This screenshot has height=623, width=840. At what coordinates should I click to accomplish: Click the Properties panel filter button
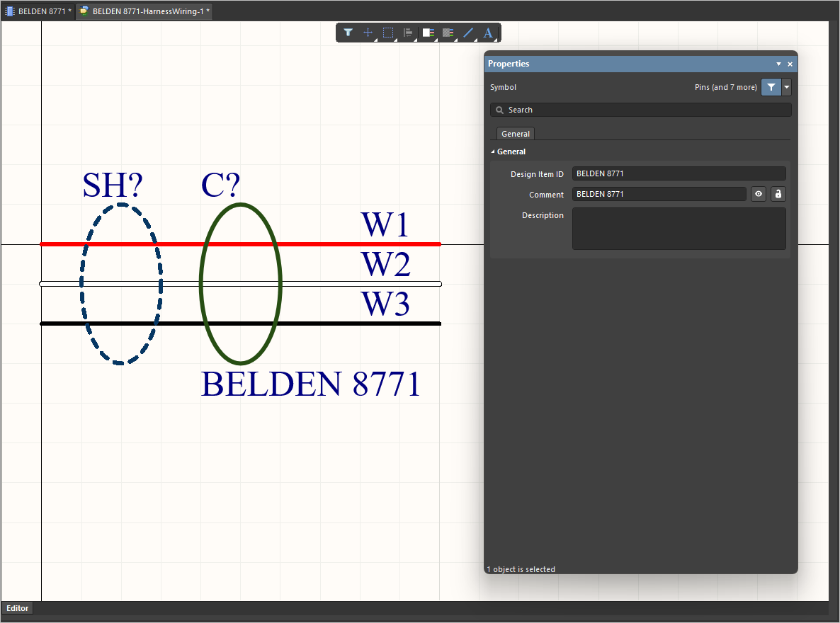pyautogui.click(x=771, y=87)
